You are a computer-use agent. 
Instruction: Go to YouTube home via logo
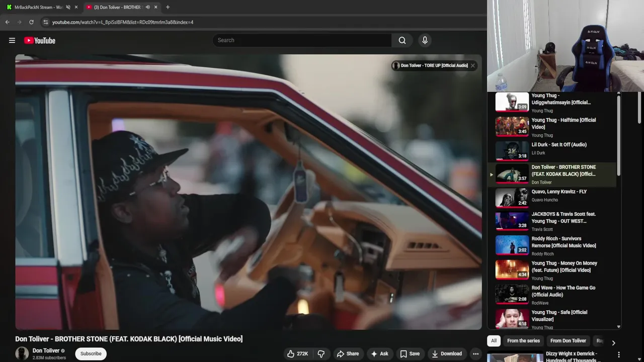click(x=40, y=41)
